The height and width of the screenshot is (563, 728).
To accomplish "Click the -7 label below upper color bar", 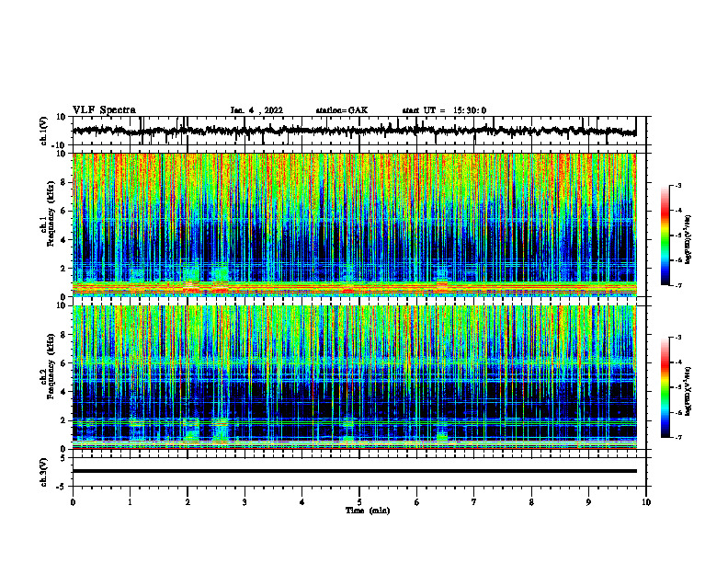I will 677,285.
